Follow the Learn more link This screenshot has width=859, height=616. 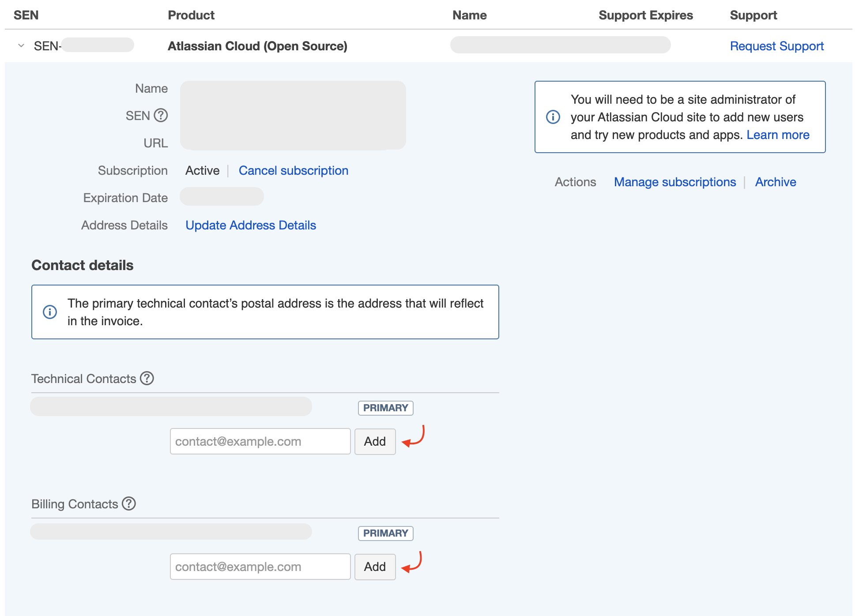(778, 135)
